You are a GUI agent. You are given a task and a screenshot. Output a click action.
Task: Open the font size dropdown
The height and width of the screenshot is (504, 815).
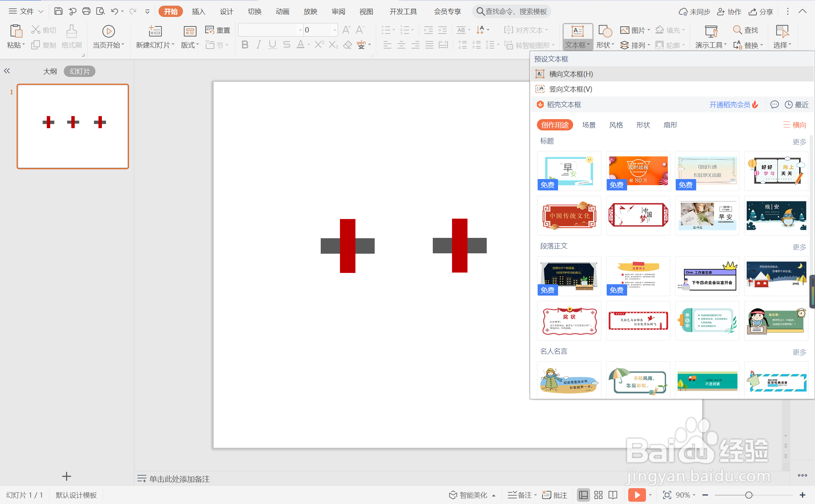tap(335, 30)
